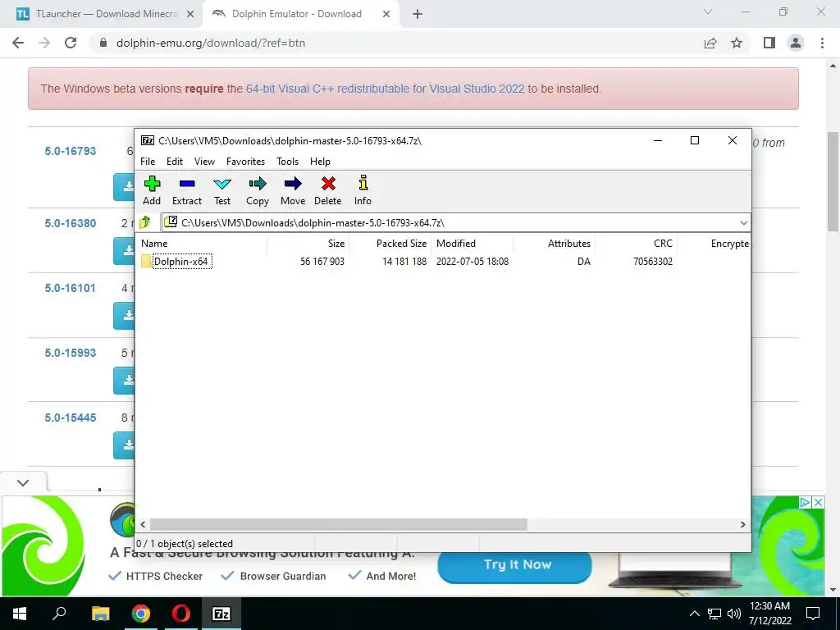
Task: Close the Dolphin Emulator tab
Action: point(386,14)
